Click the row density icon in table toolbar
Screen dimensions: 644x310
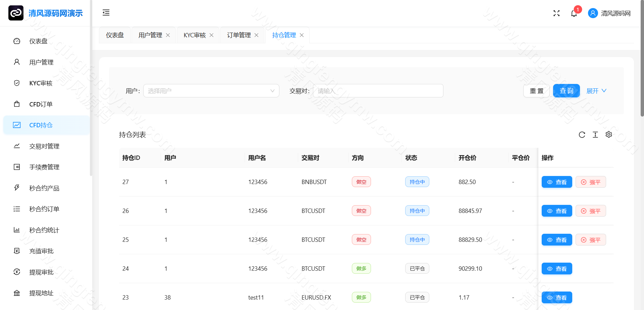pos(595,135)
